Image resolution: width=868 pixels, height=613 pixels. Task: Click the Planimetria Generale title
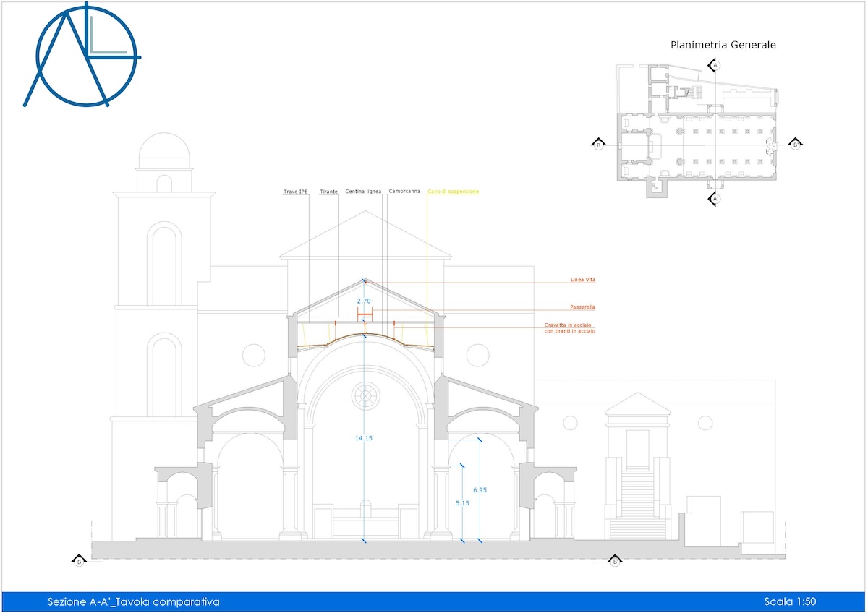pyautogui.click(x=723, y=45)
